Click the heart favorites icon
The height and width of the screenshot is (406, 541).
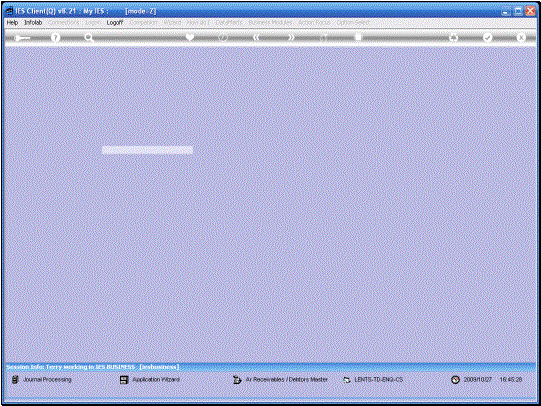[190, 37]
